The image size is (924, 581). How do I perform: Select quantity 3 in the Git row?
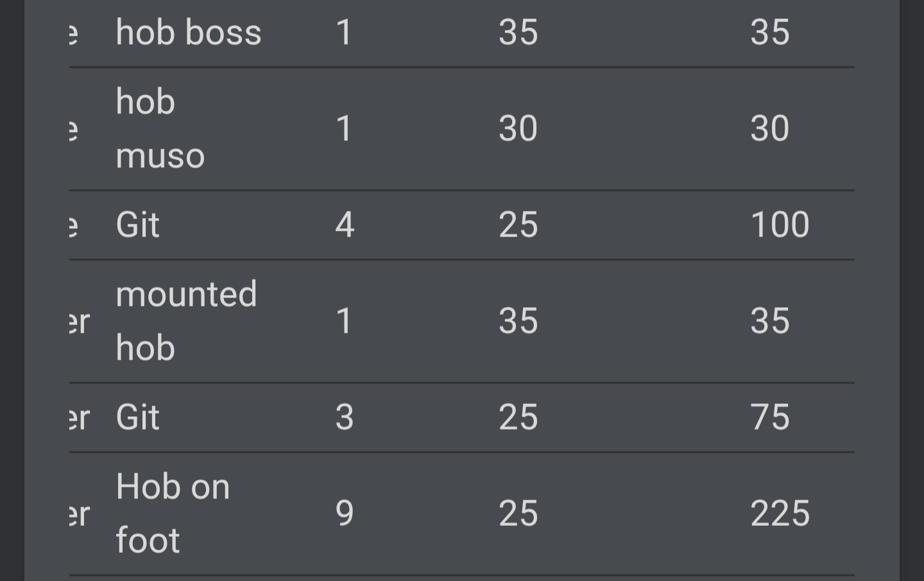[x=345, y=417]
